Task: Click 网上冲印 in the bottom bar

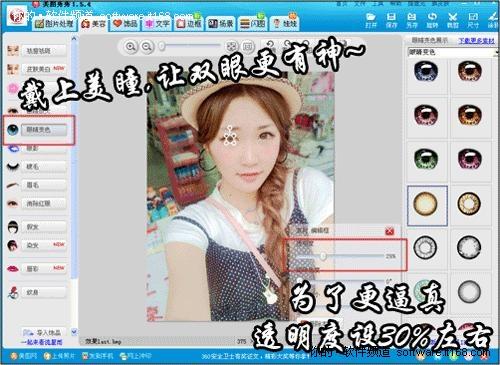Action: [x=136, y=356]
